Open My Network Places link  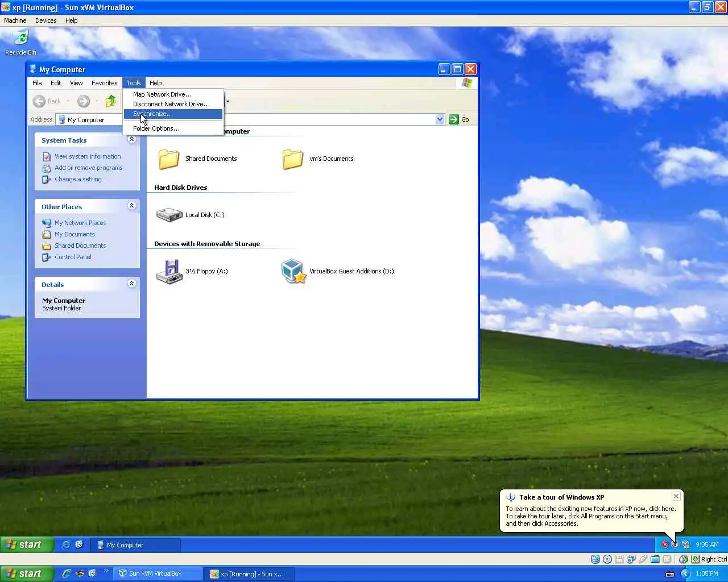point(80,223)
